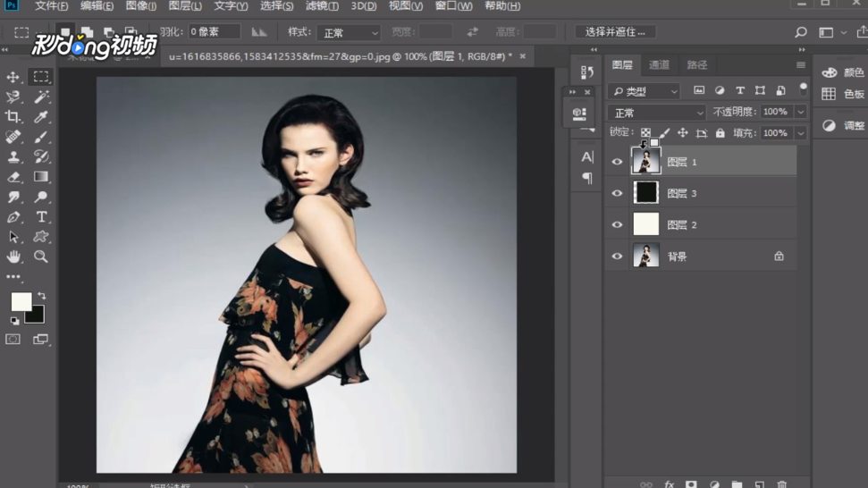The width and height of the screenshot is (868, 488).
Task: Click the 选择并遮住 button
Action: 615,32
